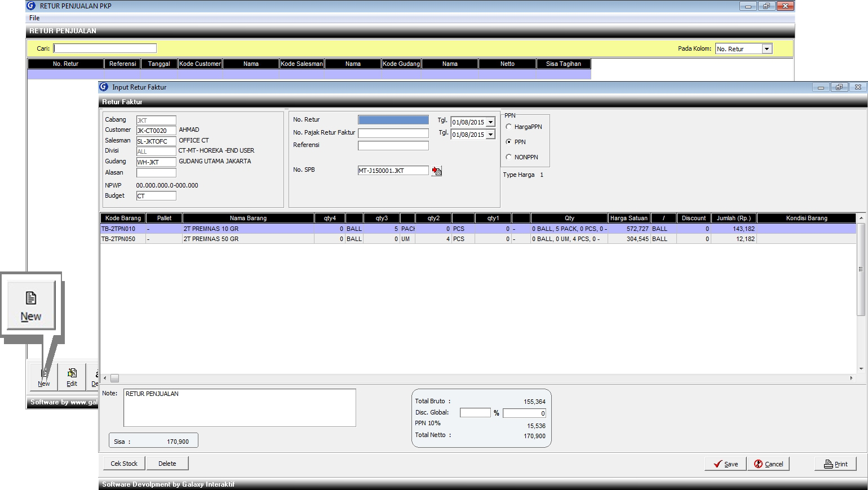Screen dimensions: 868x490
Task: Click the Save button with checkmark
Action: [x=725, y=464]
